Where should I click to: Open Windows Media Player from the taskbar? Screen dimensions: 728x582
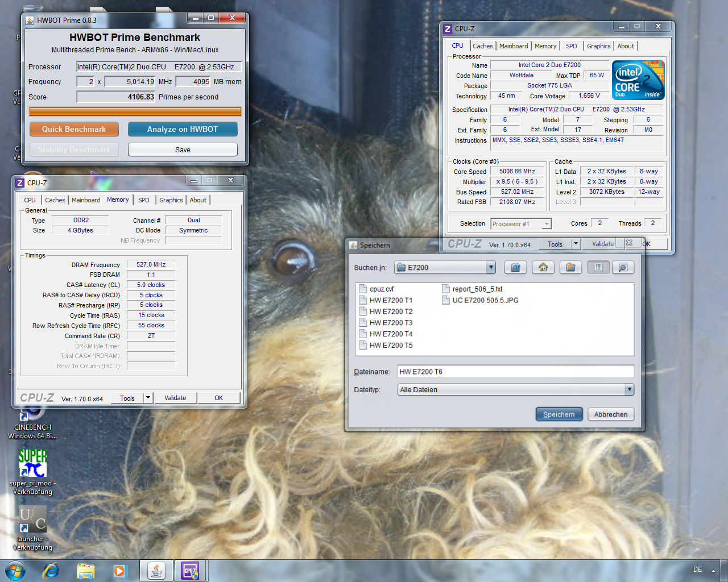[x=120, y=571]
